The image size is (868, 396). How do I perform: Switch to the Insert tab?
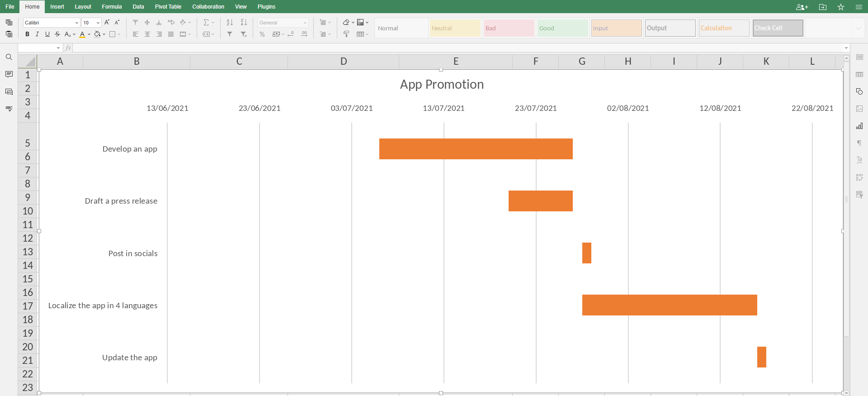pyautogui.click(x=57, y=7)
